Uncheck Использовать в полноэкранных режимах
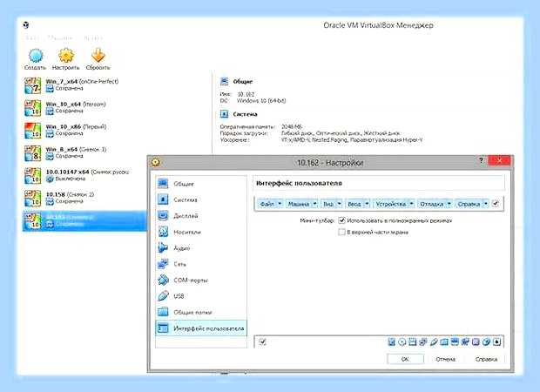 tap(341, 220)
